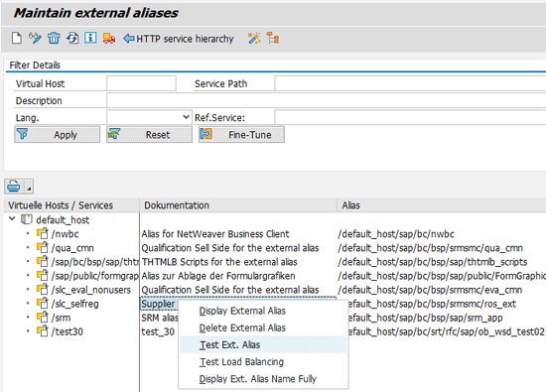Click the Display/Change pencil glasses icon

[35, 38]
